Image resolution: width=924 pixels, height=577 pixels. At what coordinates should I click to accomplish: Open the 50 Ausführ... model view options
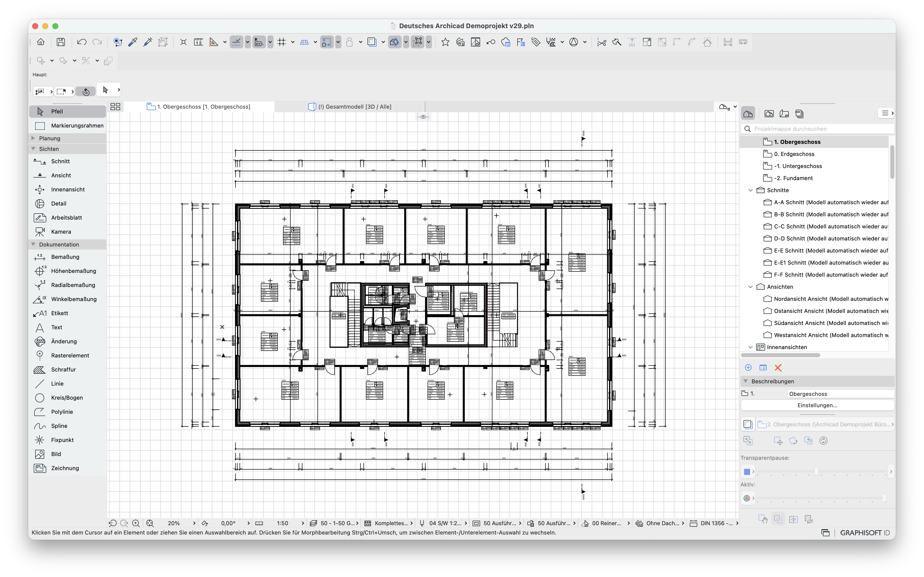pos(497,523)
